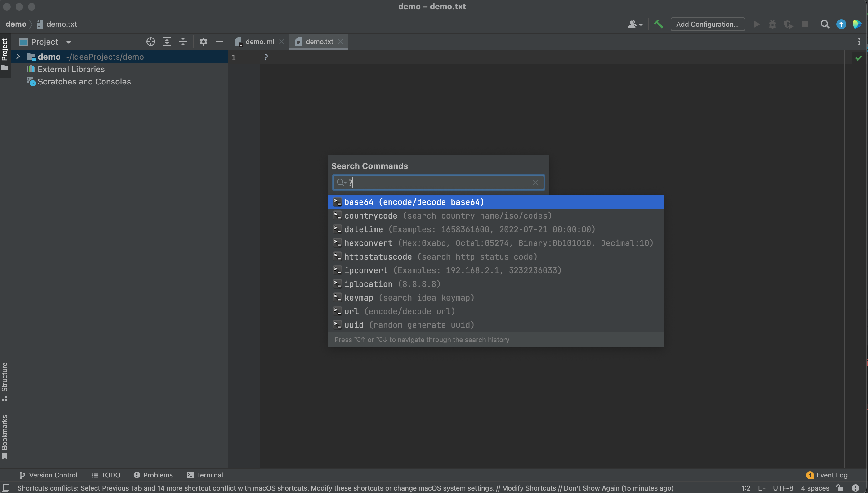
Task: Toggle tool window bars icon in status bar
Action: tap(6, 488)
